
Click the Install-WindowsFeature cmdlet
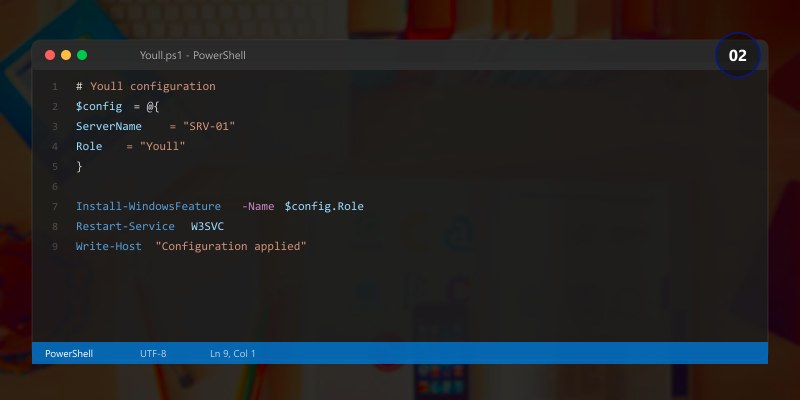coord(148,206)
